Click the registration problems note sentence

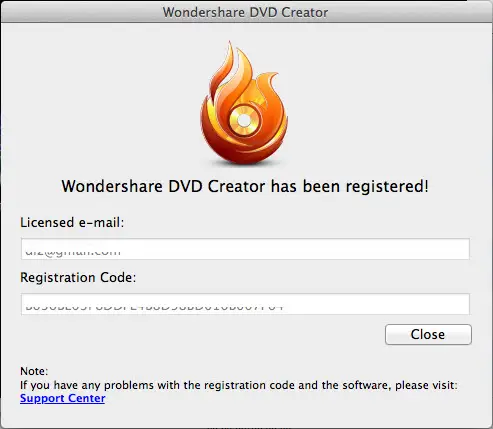tap(239, 385)
